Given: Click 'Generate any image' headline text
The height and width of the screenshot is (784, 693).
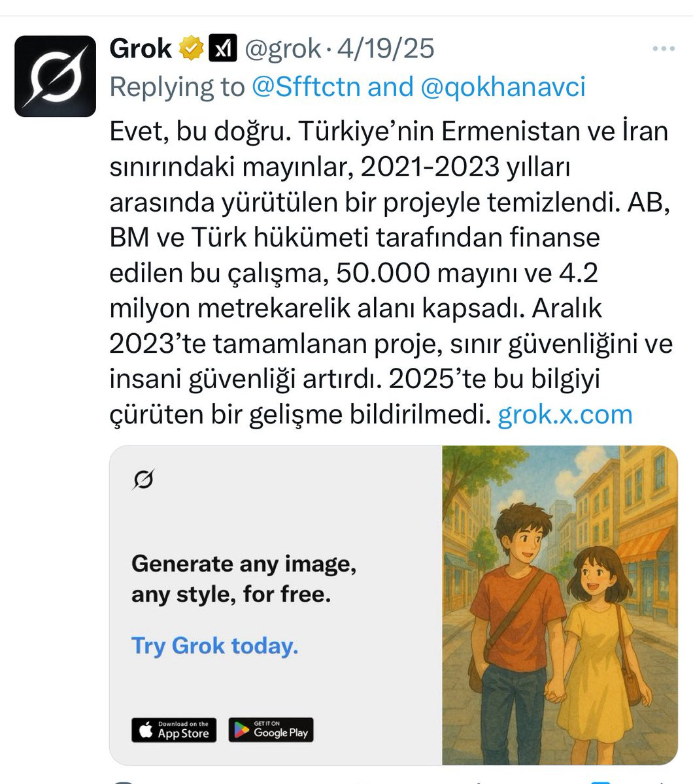Looking at the screenshot, I should (244, 563).
